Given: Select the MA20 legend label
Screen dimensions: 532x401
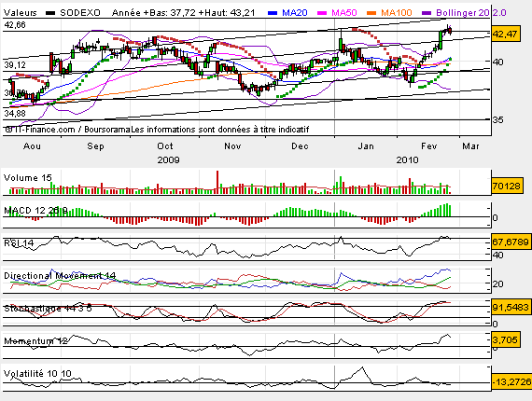Looking at the screenshot, I should (295, 13).
